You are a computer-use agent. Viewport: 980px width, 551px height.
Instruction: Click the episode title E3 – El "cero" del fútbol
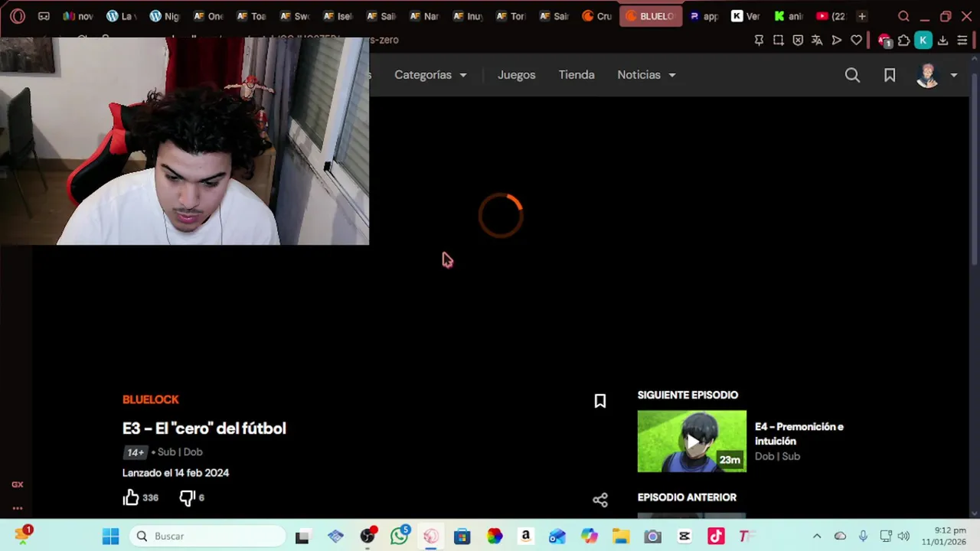pyautogui.click(x=204, y=429)
